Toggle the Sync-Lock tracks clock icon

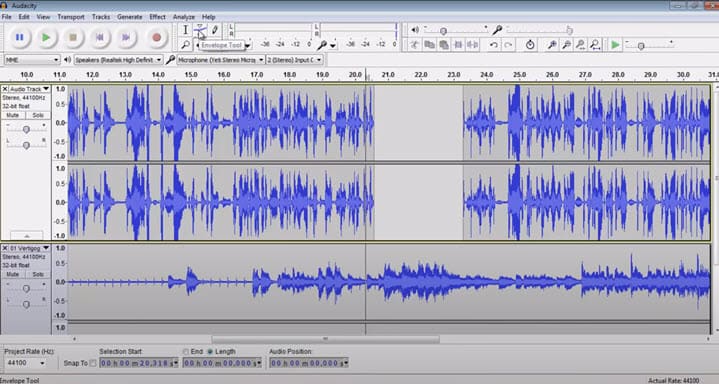click(530, 45)
